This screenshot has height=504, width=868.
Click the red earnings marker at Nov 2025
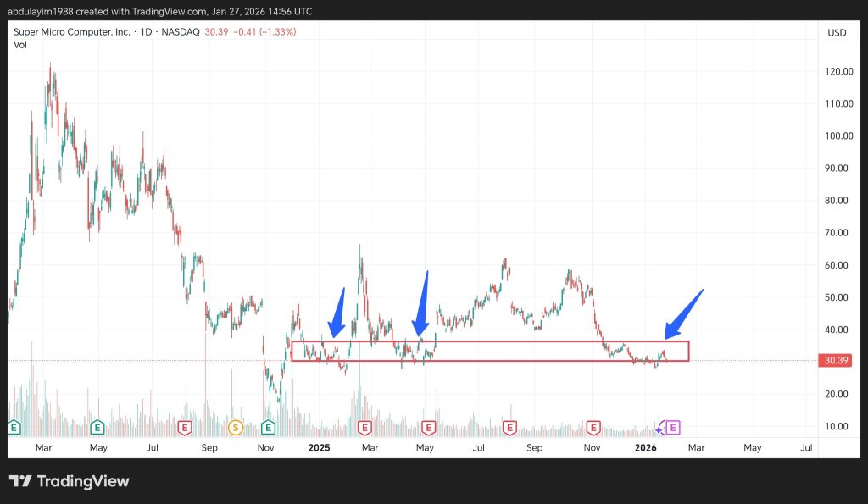tap(593, 427)
